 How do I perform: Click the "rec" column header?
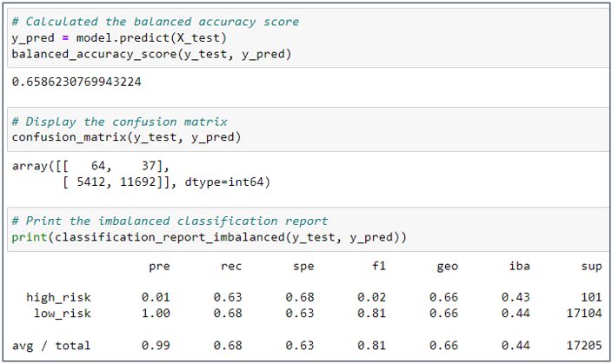pyautogui.click(x=231, y=267)
